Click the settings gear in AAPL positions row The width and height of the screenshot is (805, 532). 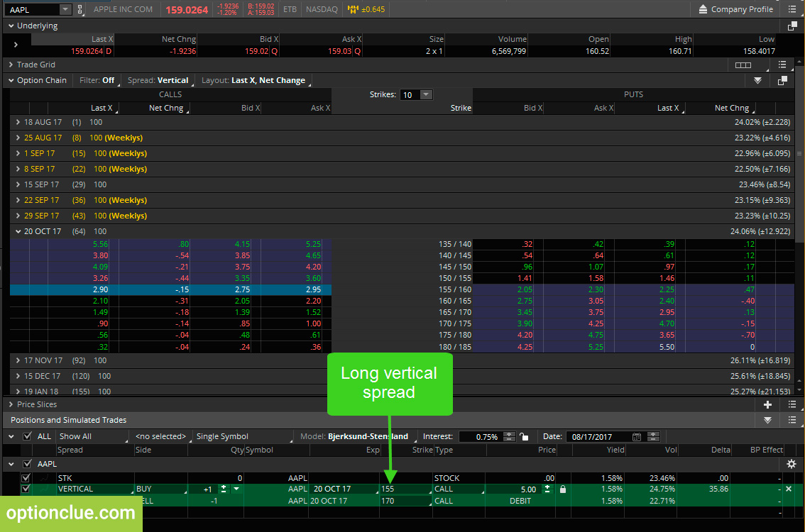click(791, 464)
